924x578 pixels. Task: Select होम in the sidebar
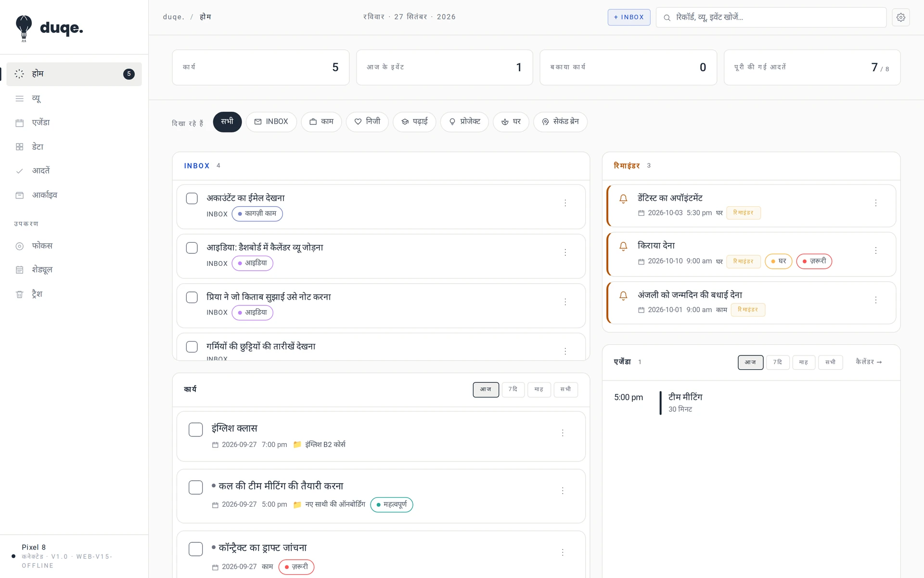[74, 74]
